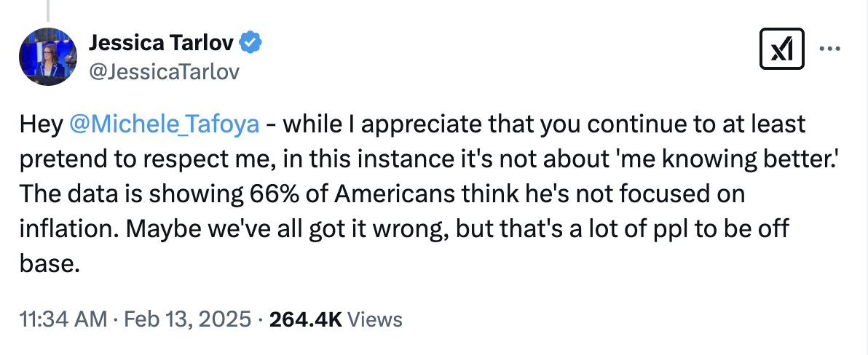Open the @Michele_Tafoya mention
This screenshot has height=355, width=868.
[164, 124]
